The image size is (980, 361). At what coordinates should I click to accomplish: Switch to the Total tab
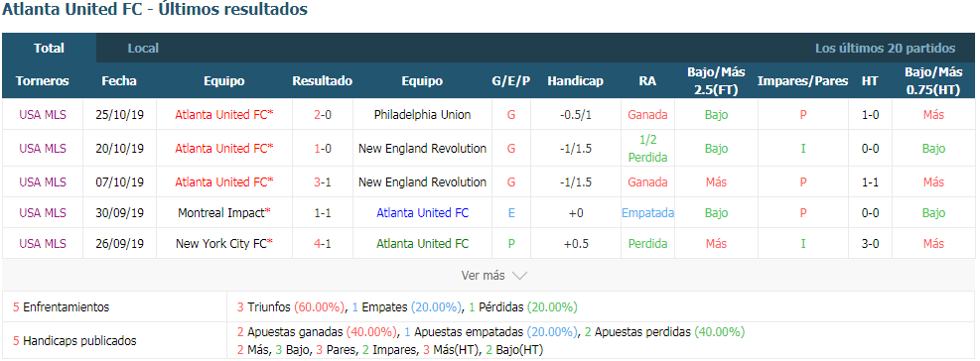click(x=49, y=48)
